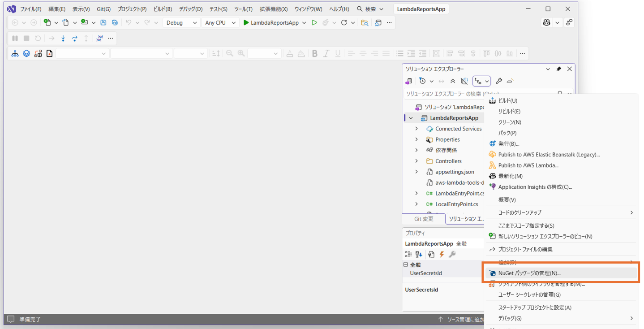The image size is (644, 329).
Task: Click the layers stack icon in diagram toolbar
Action: tap(26, 54)
